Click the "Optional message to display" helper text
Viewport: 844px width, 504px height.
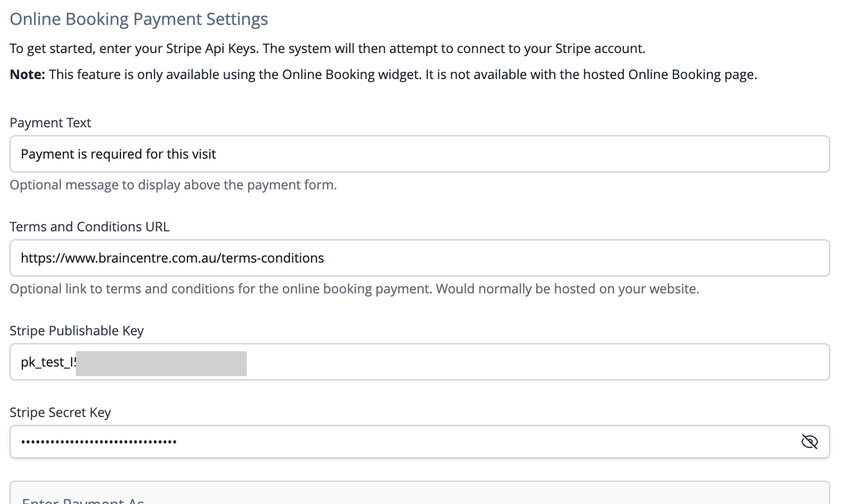(173, 184)
